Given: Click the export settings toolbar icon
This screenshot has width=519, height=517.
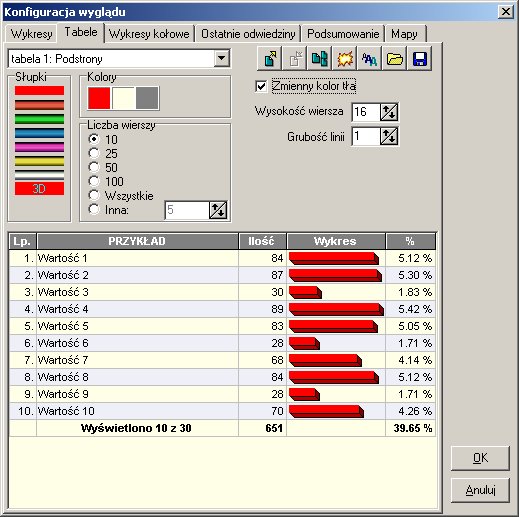Looking at the screenshot, I should point(270,59).
